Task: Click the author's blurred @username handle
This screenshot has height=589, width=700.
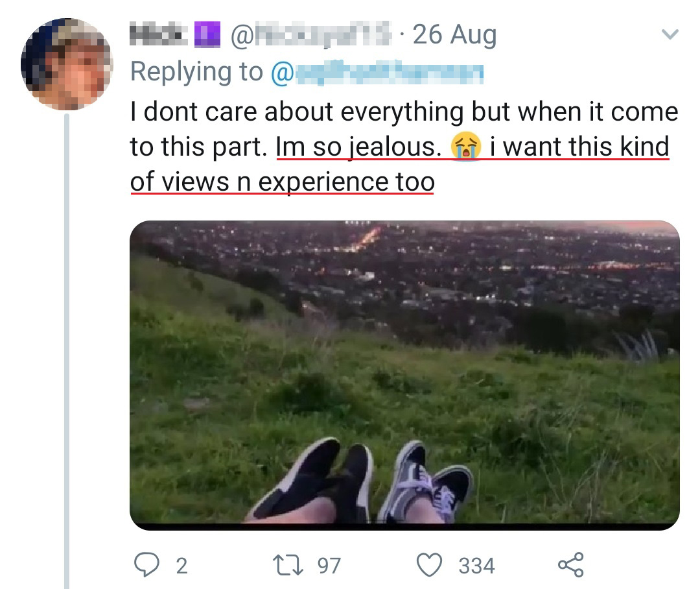Action: click(x=310, y=35)
